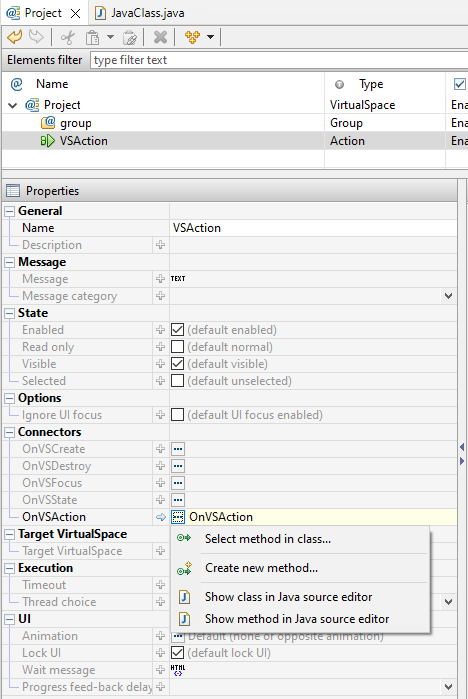Choose 'Select method in class...' menu entry

tap(268, 539)
